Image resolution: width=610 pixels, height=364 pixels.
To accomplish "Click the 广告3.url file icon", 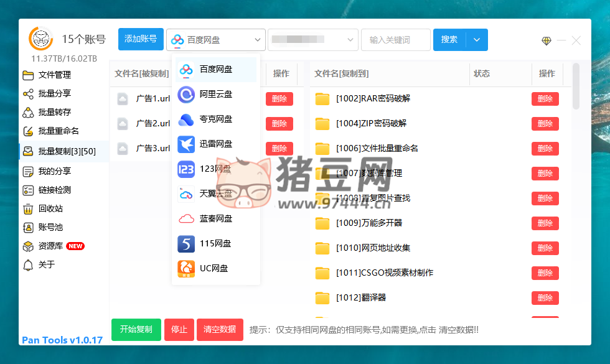I will pos(123,149).
